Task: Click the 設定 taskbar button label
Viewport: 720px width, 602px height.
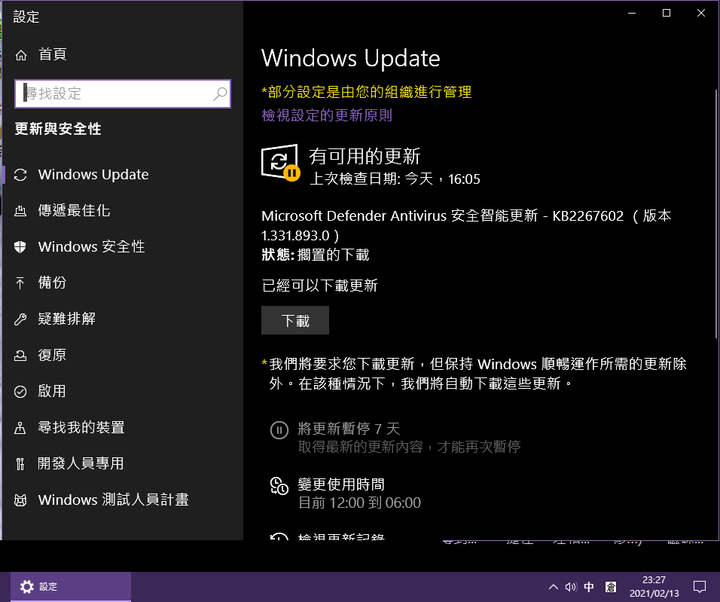Action: pyautogui.click(x=48, y=587)
